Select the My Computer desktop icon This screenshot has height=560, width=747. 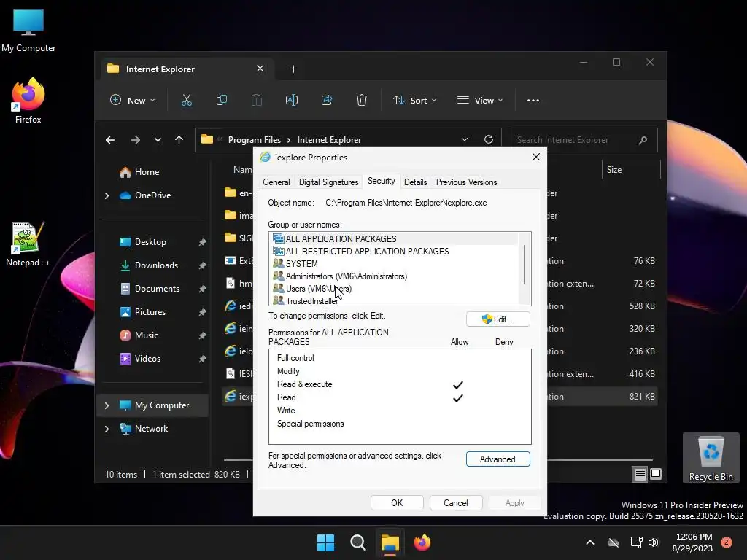click(28, 31)
